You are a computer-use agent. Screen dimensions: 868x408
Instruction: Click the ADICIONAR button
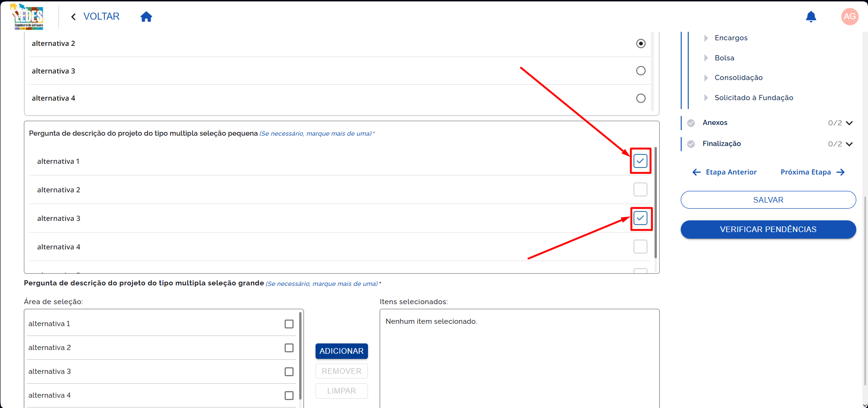coord(342,351)
